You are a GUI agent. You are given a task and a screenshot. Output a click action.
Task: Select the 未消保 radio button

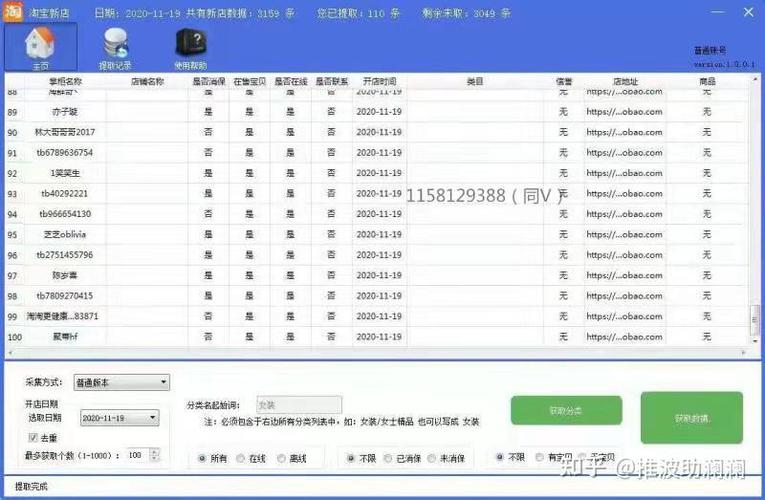pyautogui.click(x=432, y=458)
